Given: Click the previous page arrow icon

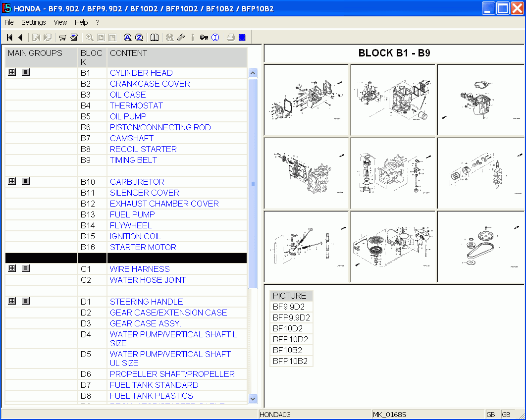Looking at the screenshot, I should [20, 38].
